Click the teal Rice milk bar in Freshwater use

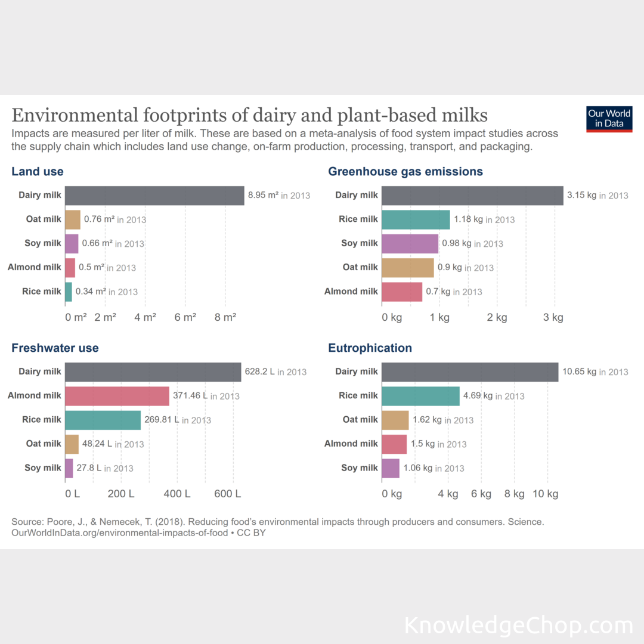(x=103, y=420)
